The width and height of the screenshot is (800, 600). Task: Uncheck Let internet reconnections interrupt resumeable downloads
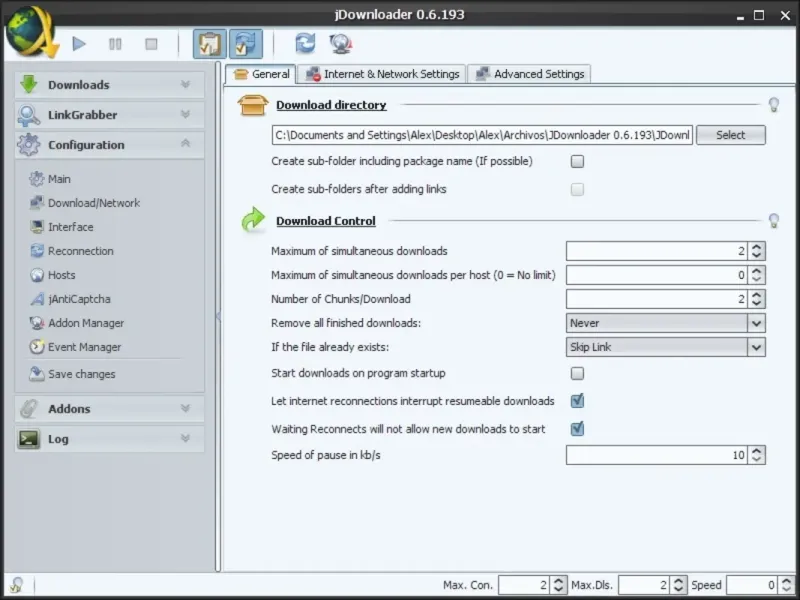point(577,401)
